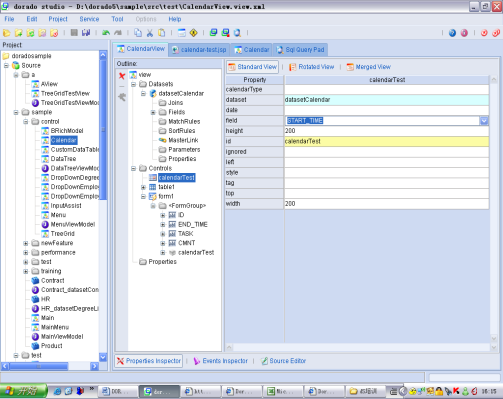Expand the END_TIME form element
This screenshot has width=503, height=399.
point(163,224)
